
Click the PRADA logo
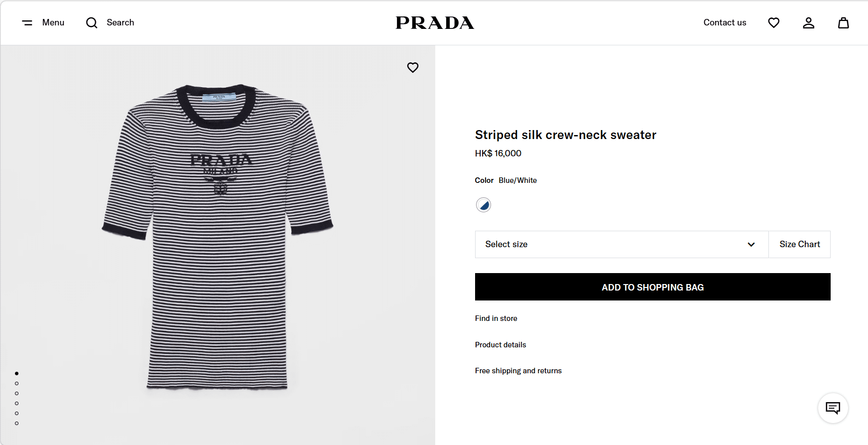coord(435,23)
